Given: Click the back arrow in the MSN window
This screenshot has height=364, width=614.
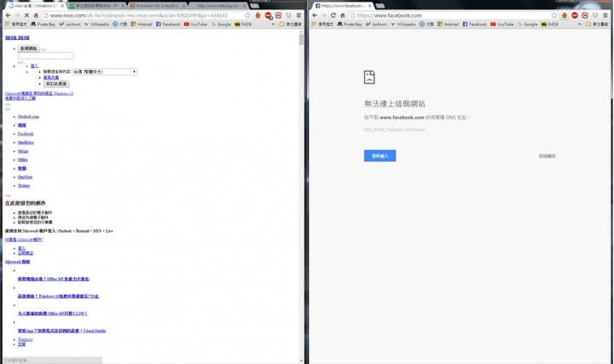Looking at the screenshot, I should (x=9, y=15).
